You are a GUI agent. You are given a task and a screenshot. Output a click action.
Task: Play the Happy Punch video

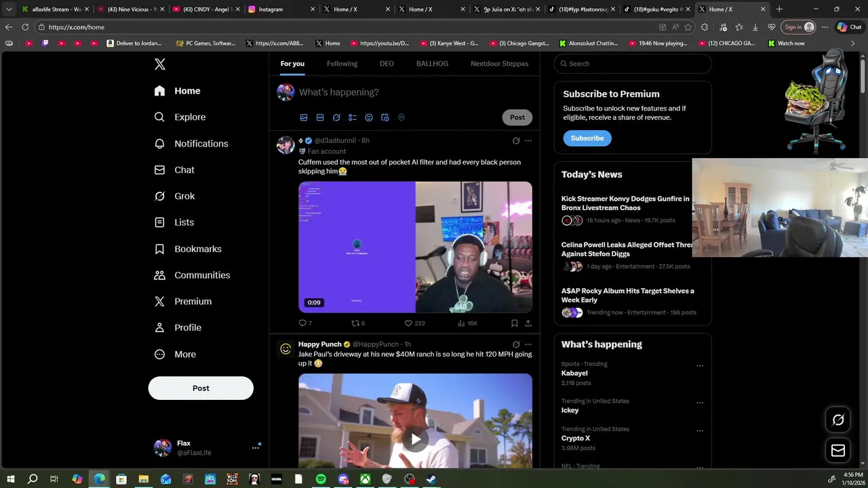coord(415,439)
